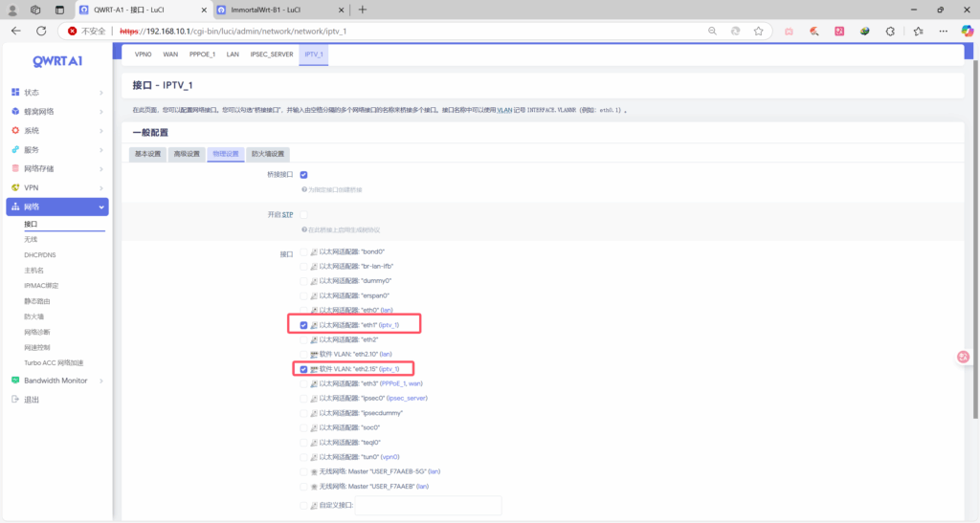Click the browser refresh icon

(x=41, y=31)
